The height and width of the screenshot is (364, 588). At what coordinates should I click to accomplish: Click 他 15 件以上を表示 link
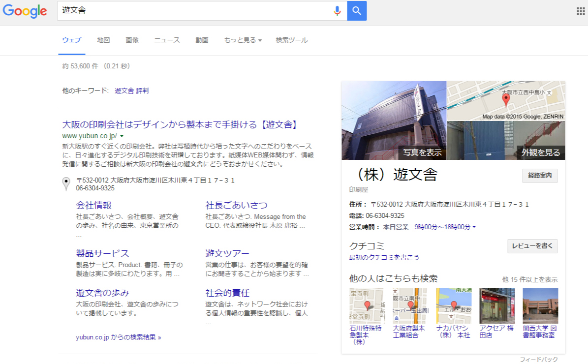[529, 280]
